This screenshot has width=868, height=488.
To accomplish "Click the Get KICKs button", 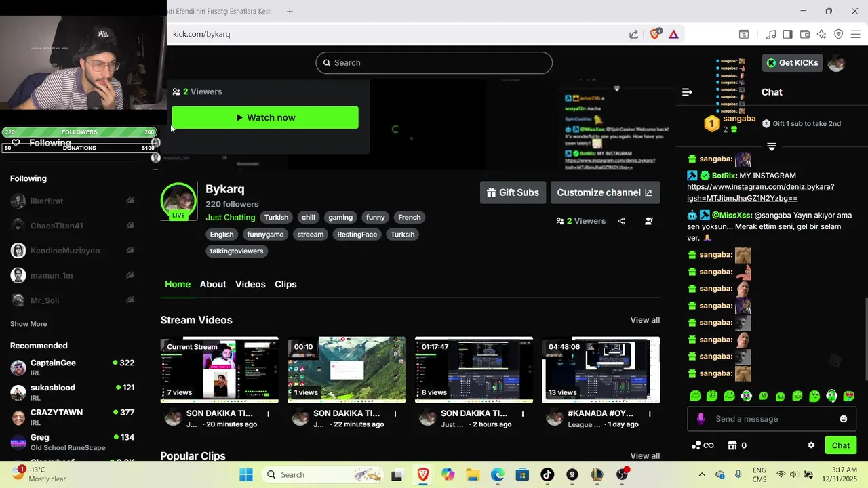I will coord(792,63).
